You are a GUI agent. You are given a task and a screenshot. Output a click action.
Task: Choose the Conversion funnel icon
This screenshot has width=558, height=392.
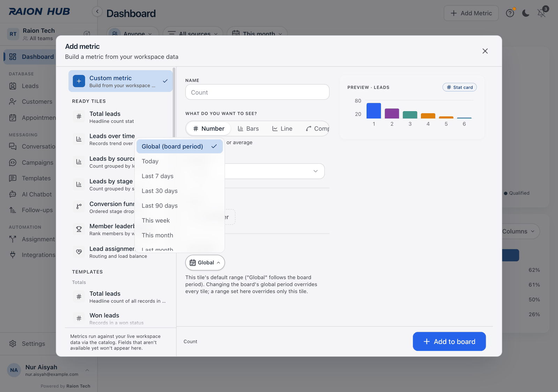79,207
